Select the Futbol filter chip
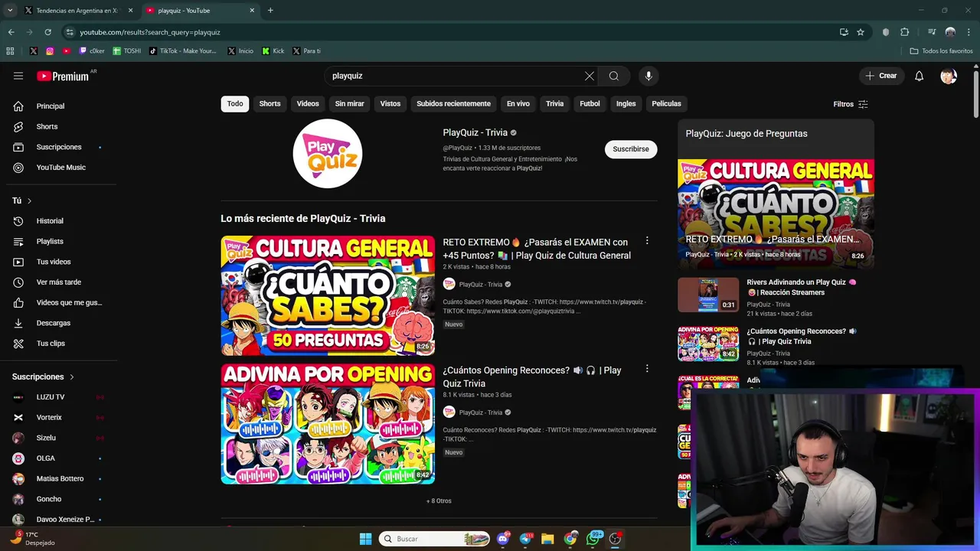This screenshot has width=980, height=551. (590, 103)
